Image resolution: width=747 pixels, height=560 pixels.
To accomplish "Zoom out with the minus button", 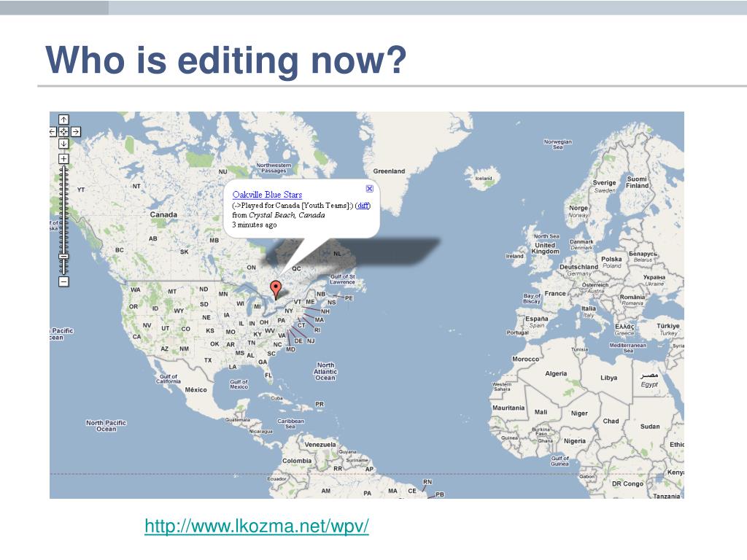I will point(63,281).
